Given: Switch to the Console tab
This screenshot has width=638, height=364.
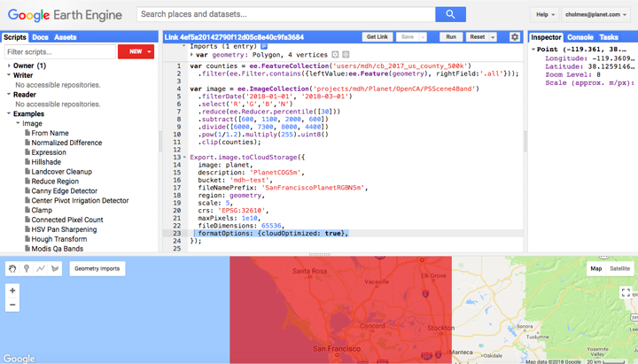Looking at the screenshot, I should click(x=580, y=37).
